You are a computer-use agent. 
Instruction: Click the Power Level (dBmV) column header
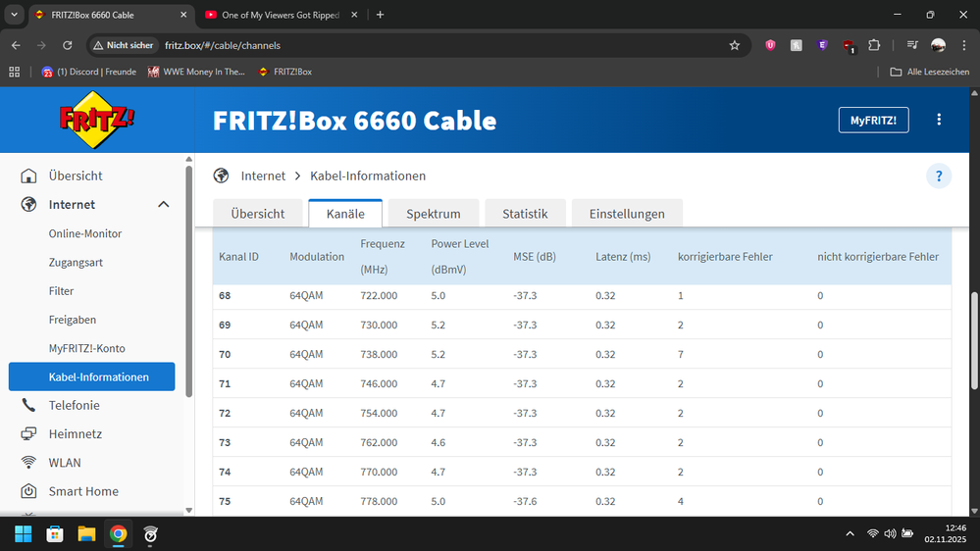pos(460,256)
